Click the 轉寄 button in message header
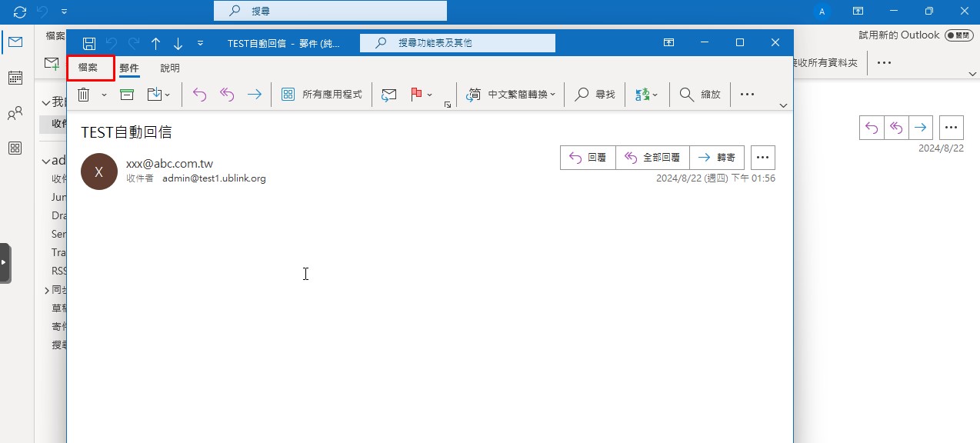This screenshot has height=443, width=980. [x=717, y=158]
